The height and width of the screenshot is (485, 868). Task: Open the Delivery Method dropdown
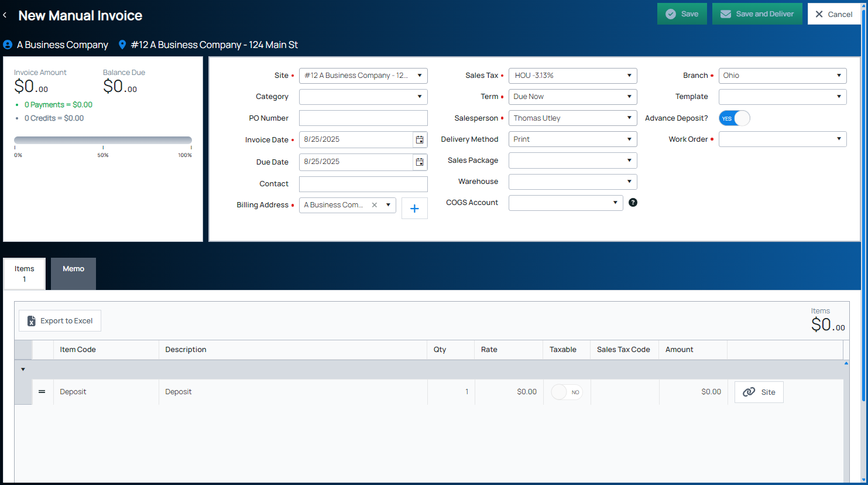pyautogui.click(x=573, y=139)
